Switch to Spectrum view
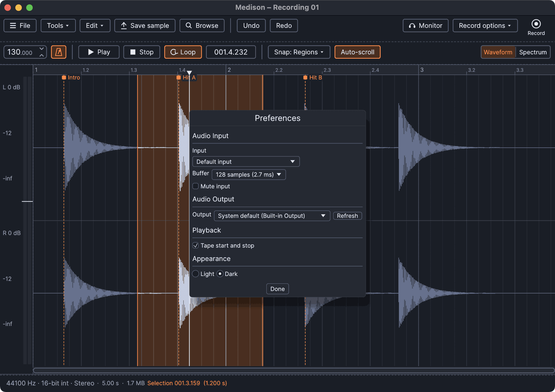This screenshot has height=392, width=555. [533, 52]
